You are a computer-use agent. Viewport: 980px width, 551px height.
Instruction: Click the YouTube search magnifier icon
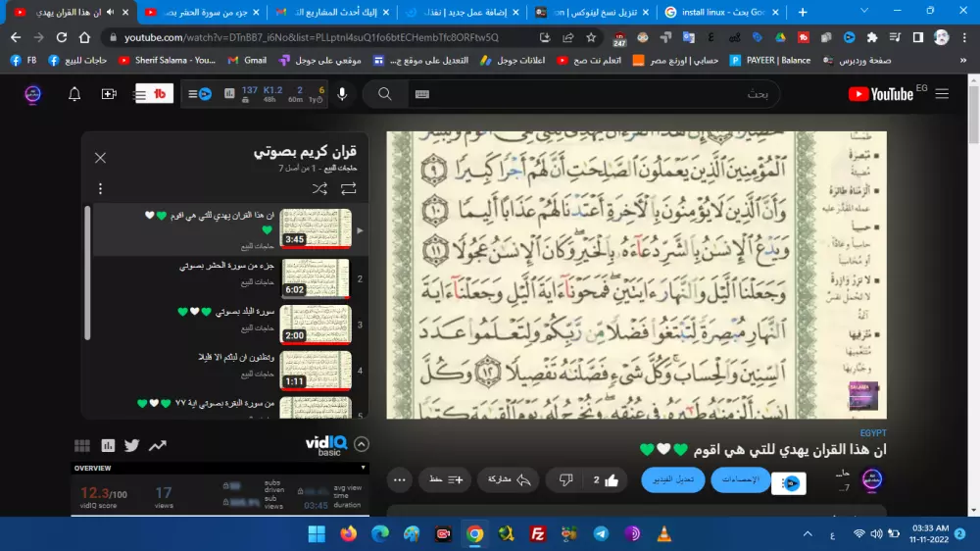(385, 94)
